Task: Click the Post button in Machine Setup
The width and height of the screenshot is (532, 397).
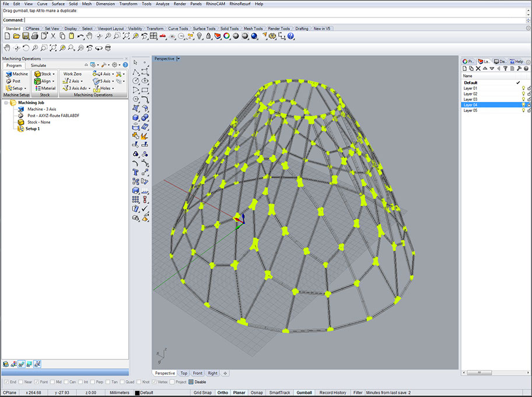Action: coord(13,82)
